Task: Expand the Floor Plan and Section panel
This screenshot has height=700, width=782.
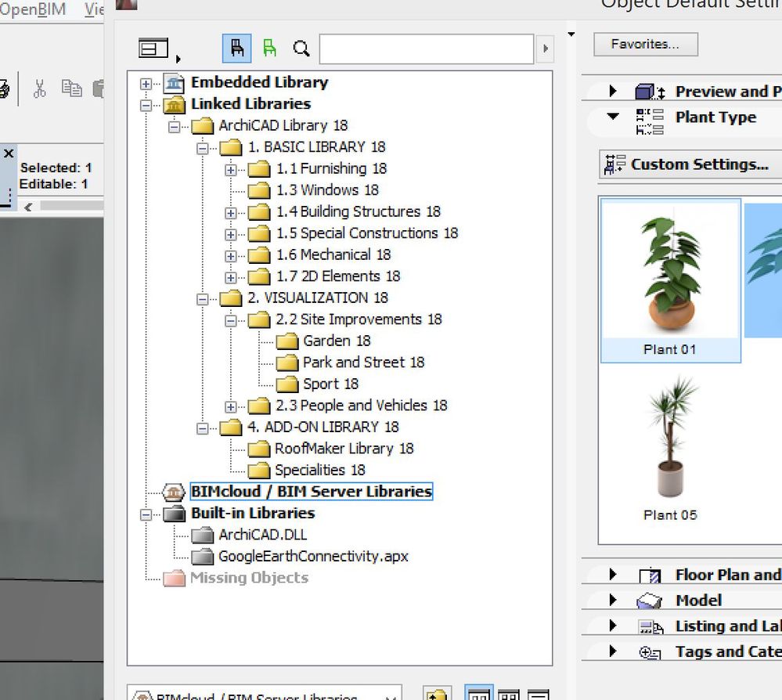Action: pyautogui.click(x=613, y=574)
